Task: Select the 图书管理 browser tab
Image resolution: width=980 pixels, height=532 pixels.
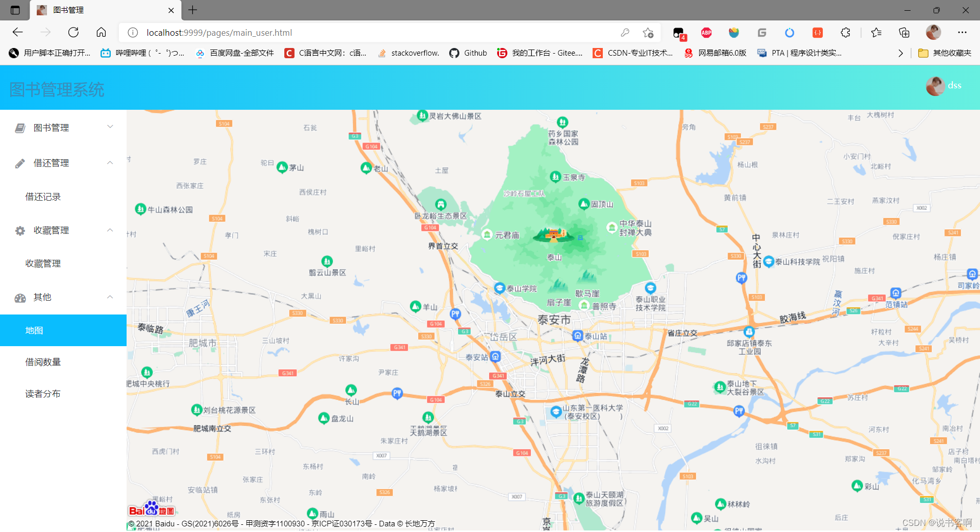Action: click(x=106, y=10)
